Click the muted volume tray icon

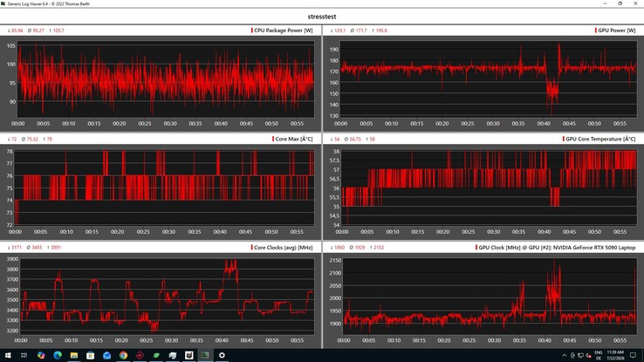point(588,355)
